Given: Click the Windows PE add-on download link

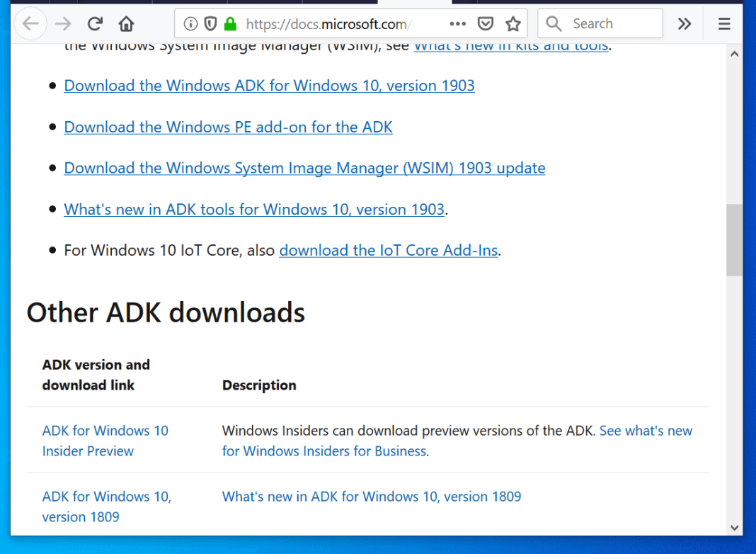Looking at the screenshot, I should (x=228, y=127).
